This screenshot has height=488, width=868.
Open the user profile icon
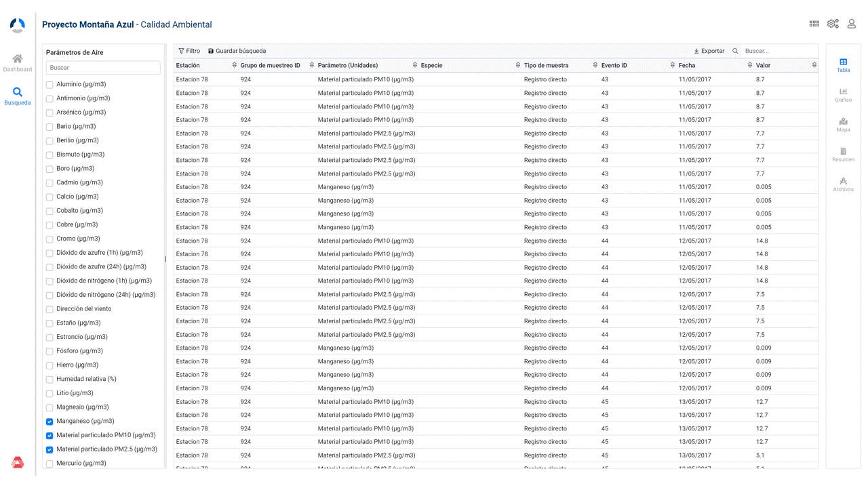point(852,24)
